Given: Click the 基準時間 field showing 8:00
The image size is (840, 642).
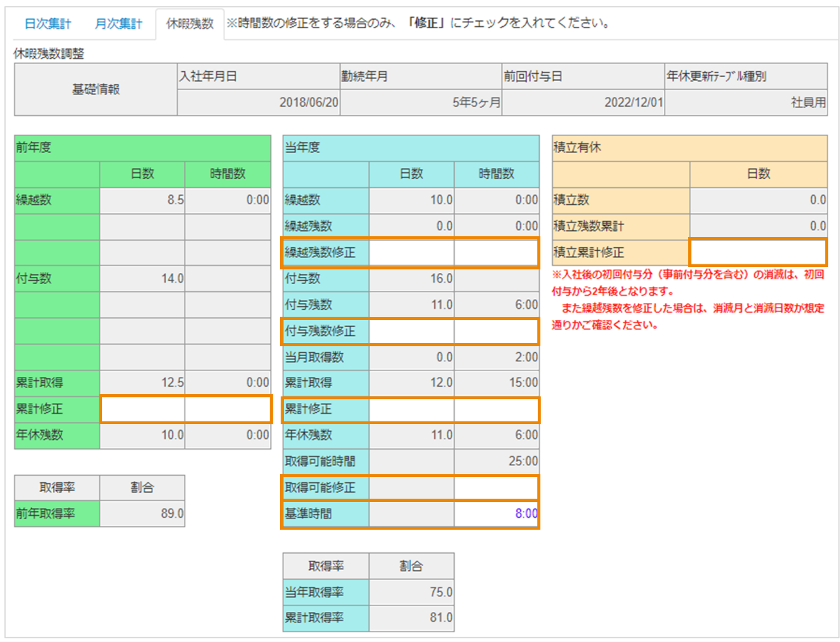Looking at the screenshot, I should pos(496,514).
